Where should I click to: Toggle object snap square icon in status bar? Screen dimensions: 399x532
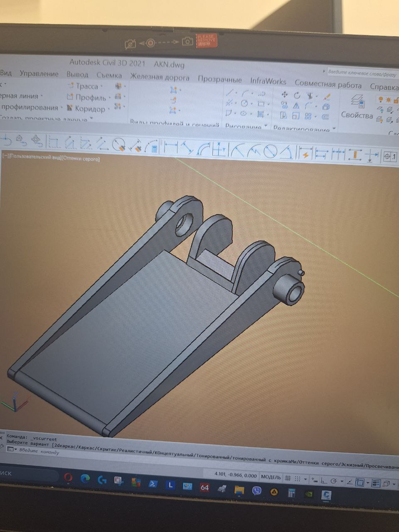[360, 482]
